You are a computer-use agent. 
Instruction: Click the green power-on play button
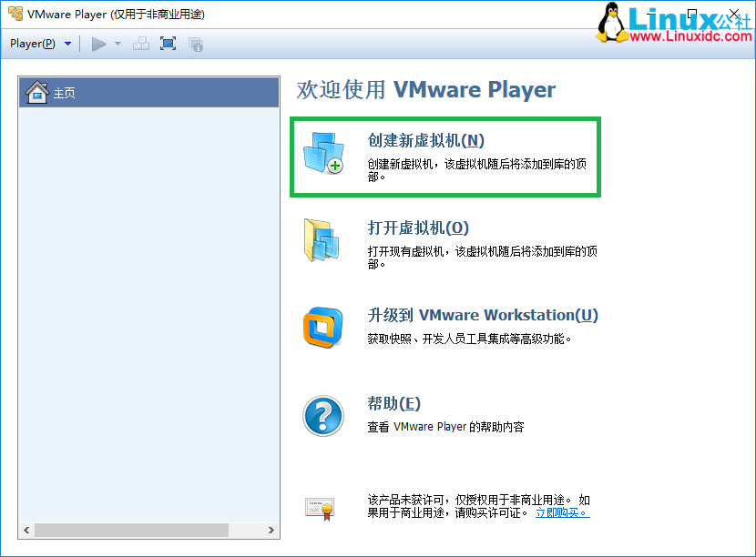tap(99, 44)
